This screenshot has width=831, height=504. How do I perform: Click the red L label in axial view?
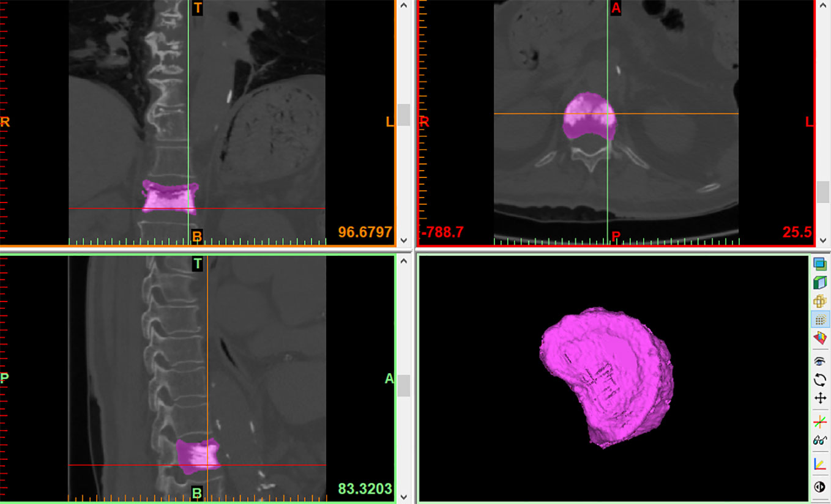coord(809,122)
